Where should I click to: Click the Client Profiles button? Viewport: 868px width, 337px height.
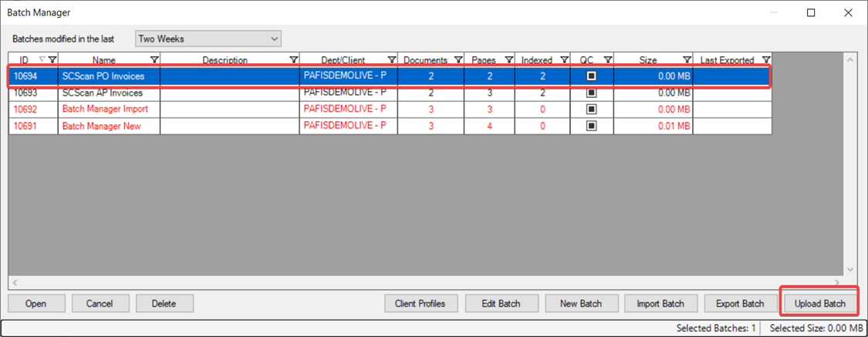click(420, 303)
